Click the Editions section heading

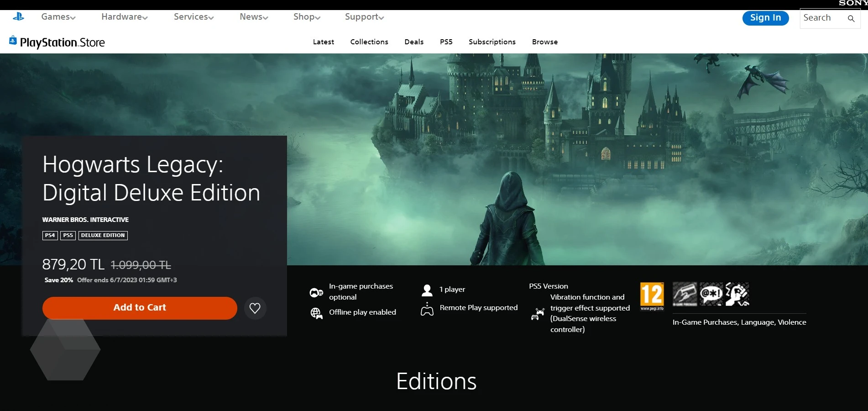[436, 381]
